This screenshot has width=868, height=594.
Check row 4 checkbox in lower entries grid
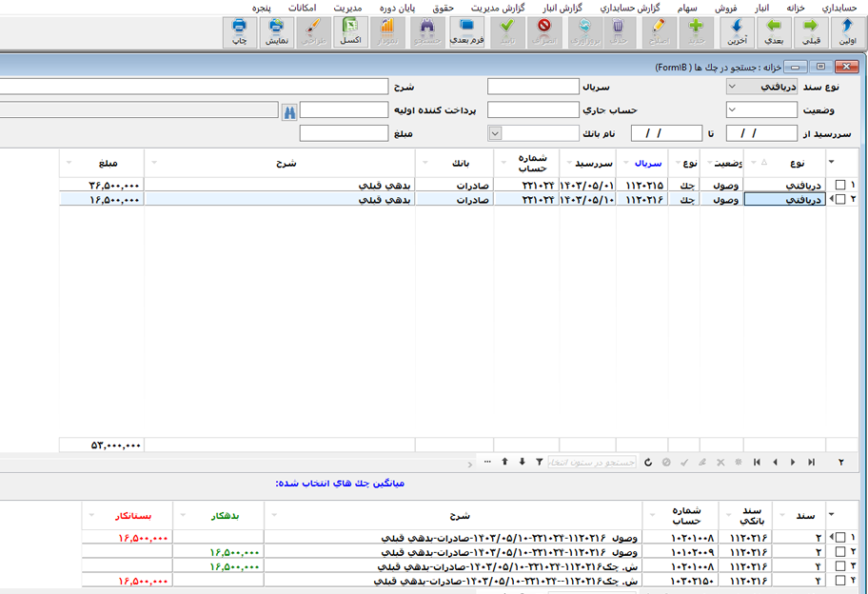point(840,580)
